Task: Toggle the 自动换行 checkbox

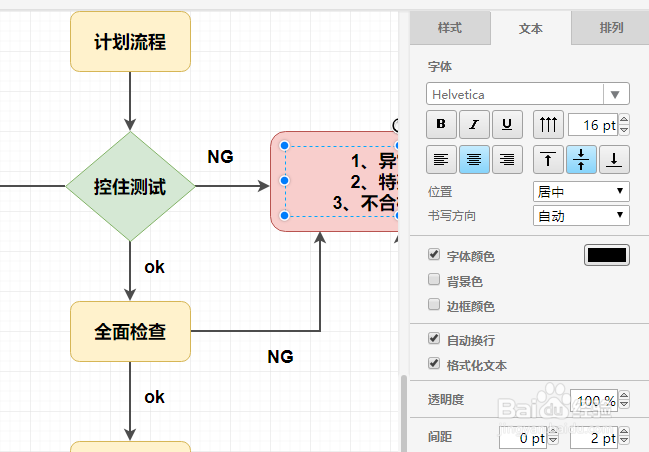Action: (x=434, y=338)
